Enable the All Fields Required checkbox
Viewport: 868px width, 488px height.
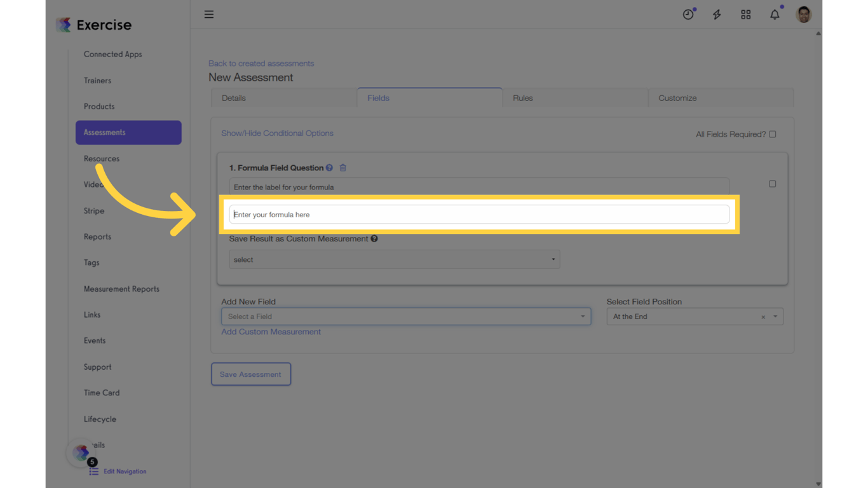[x=773, y=134]
